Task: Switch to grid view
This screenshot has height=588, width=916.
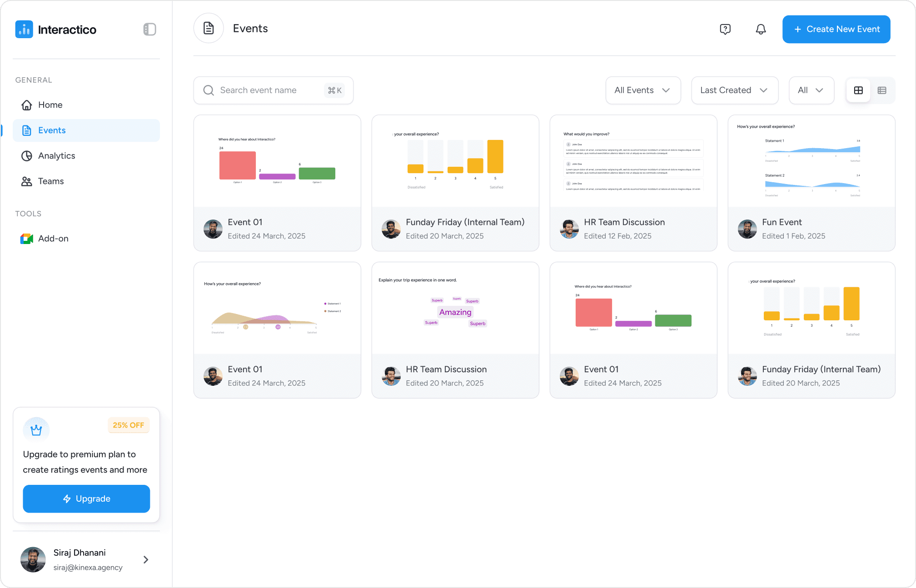Action: pyautogui.click(x=858, y=90)
